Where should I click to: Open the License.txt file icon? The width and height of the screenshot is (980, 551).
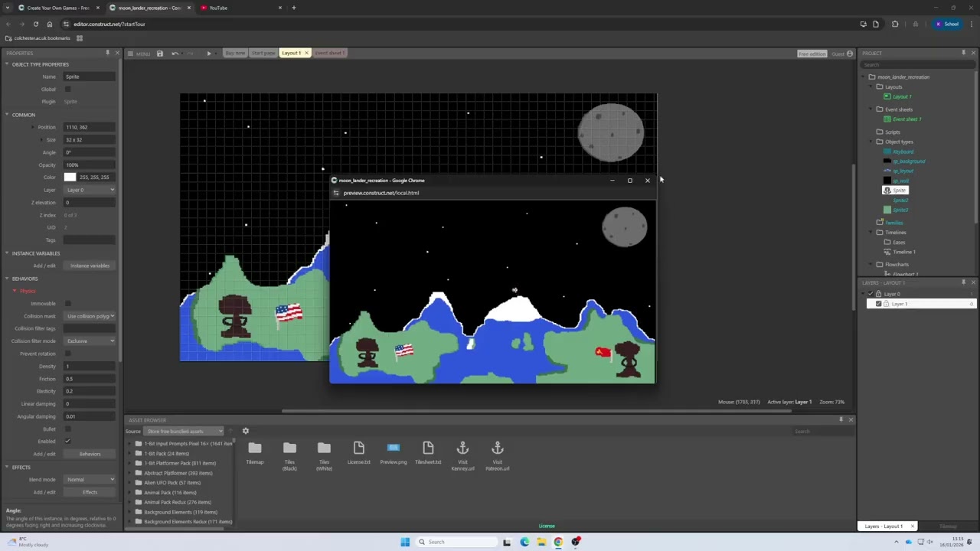[358, 448]
